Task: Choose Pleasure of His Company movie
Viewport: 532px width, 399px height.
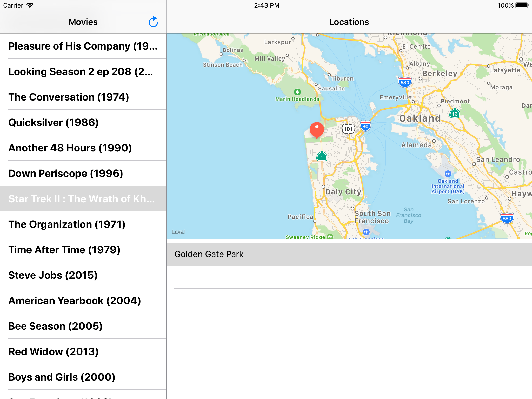Action: point(83,46)
